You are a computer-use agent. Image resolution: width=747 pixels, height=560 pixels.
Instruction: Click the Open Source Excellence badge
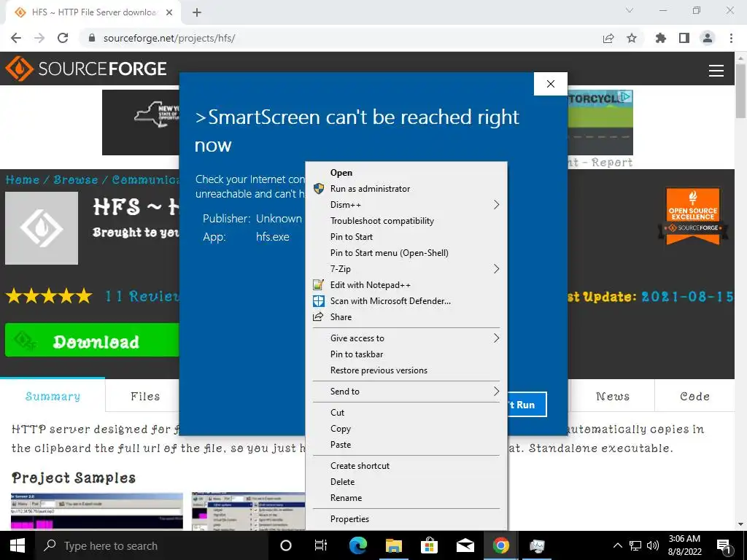click(693, 216)
